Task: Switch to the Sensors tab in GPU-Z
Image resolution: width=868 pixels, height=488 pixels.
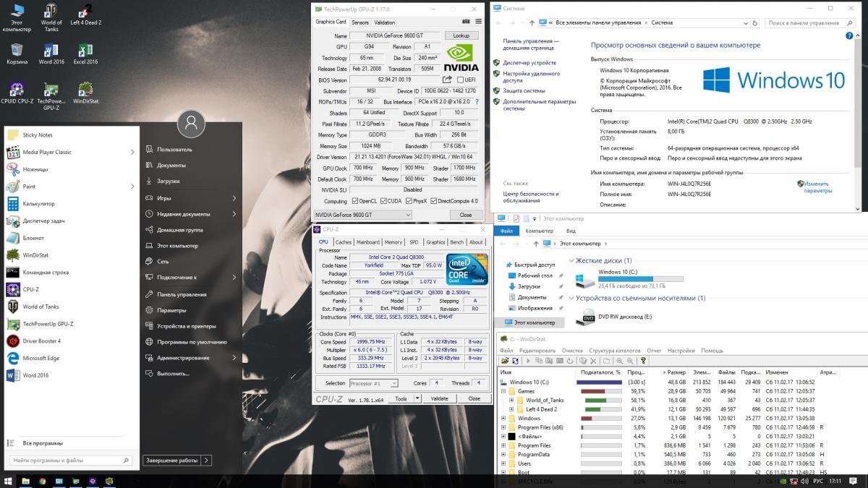Action: 360,22
